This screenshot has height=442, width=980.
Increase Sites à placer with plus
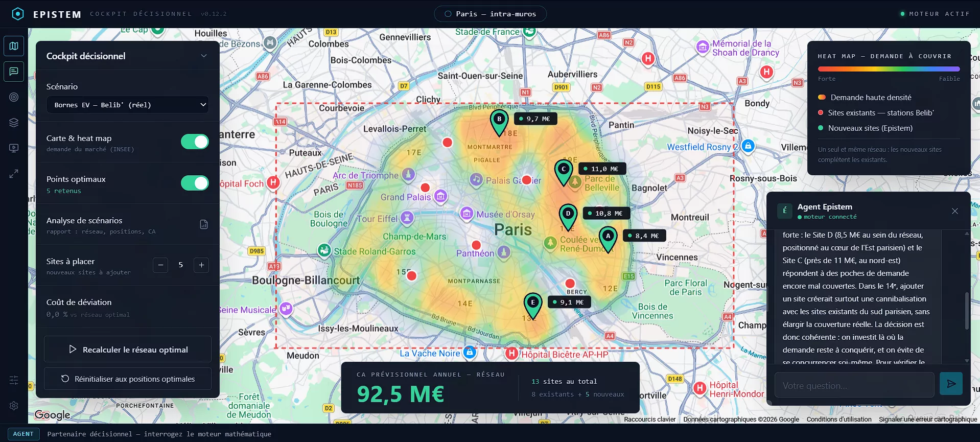coord(201,265)
